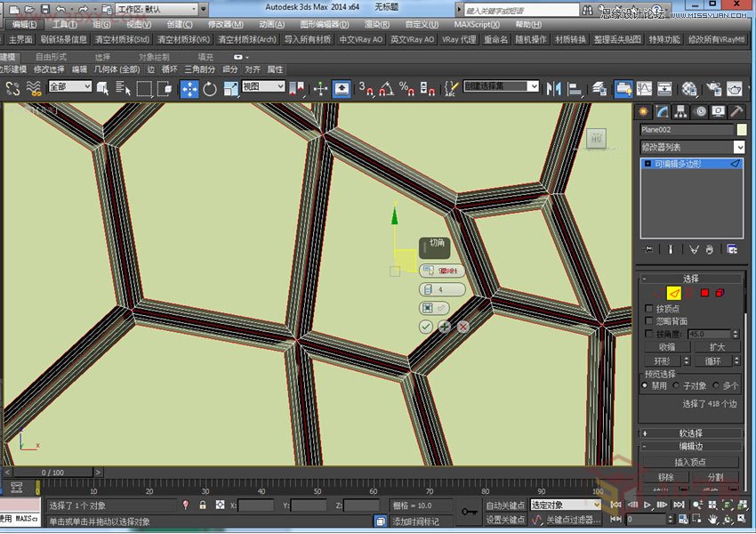Screen dimensions: 756x534
Task: Expand the 软选择 rollout
Action: 691,433
